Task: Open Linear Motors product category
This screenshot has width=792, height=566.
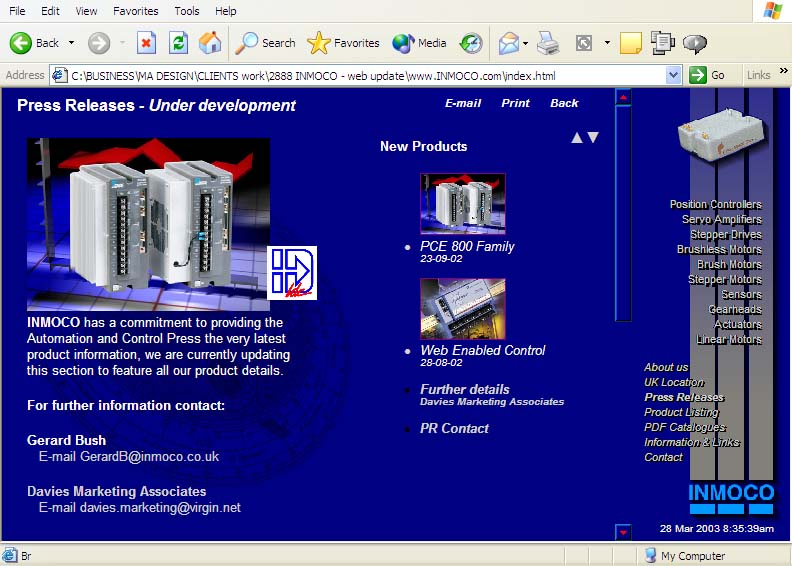Action: (x=729, y=339)
